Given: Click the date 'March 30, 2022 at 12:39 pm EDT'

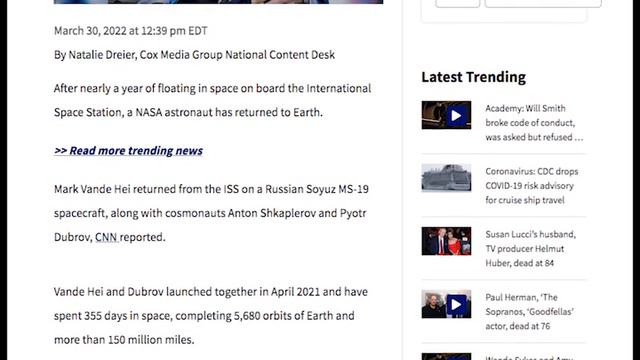Looking at the screenshot, I should click(x=131, y=31).
